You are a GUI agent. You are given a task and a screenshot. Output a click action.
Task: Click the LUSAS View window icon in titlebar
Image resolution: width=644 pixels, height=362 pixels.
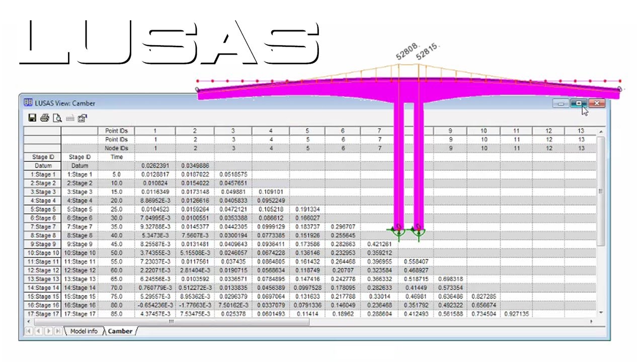tap(28, 103)
